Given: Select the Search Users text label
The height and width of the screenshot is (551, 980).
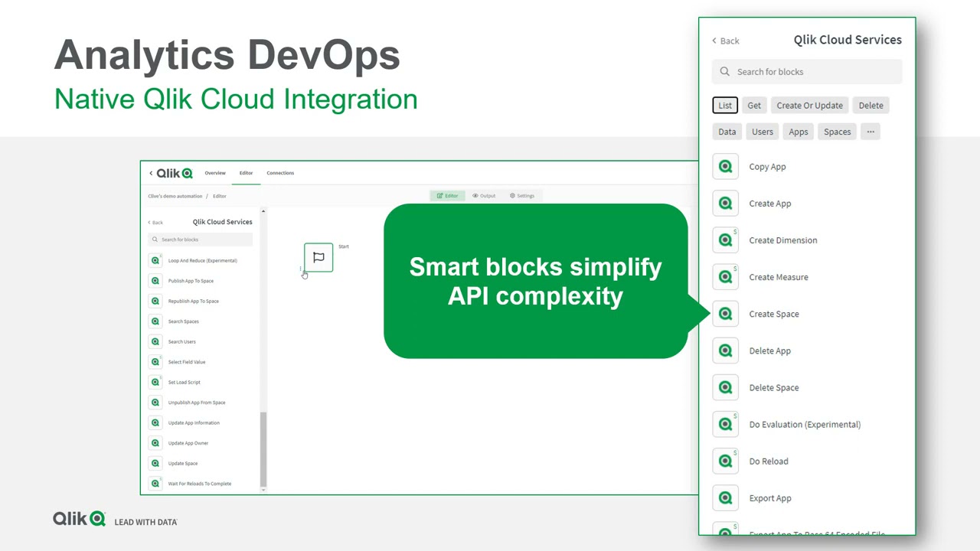Looking at the screenshot, I should (181, 342).
